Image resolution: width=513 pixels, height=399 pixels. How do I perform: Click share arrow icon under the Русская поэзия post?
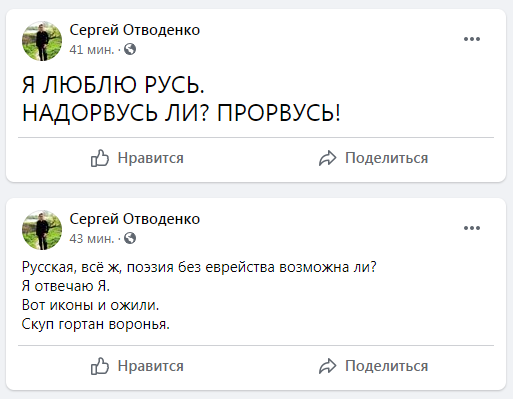click(328, 366)
